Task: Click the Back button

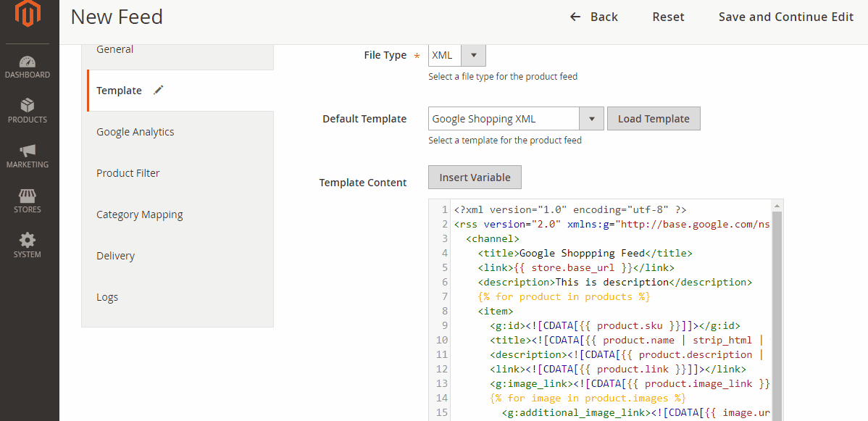Action: click(594, 17)
